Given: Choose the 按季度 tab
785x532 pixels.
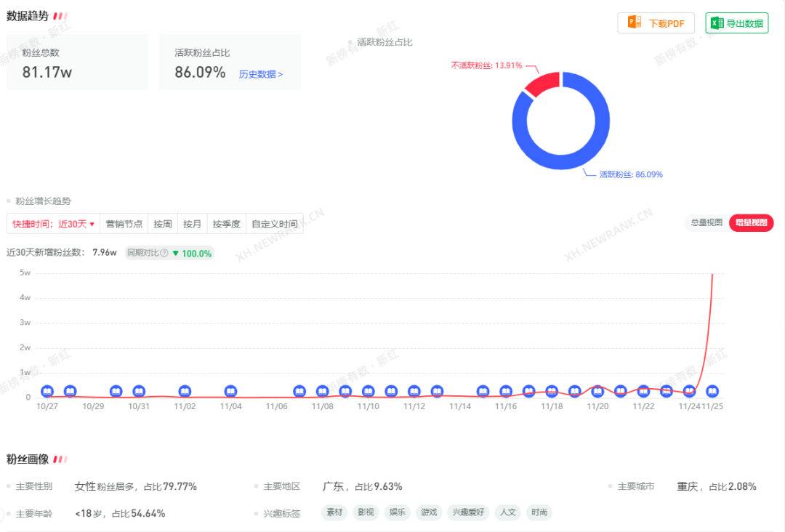Looking at the screenshot, I should [226, 224].
